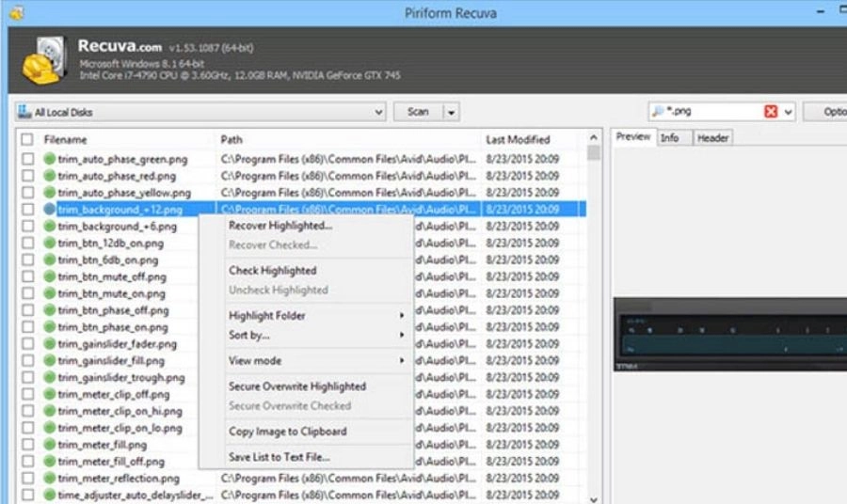This screenshot has height=504, width=847.
Task: Click green status dot for trim_auto_phase_yellow.png
Action: point(50,192)
